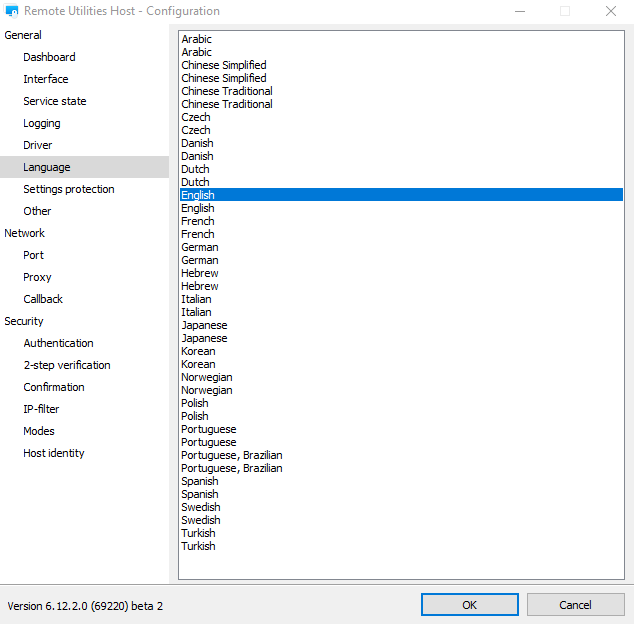Click the Network category header
Viewport: 634px width, 624px height.
coord(25,233)
